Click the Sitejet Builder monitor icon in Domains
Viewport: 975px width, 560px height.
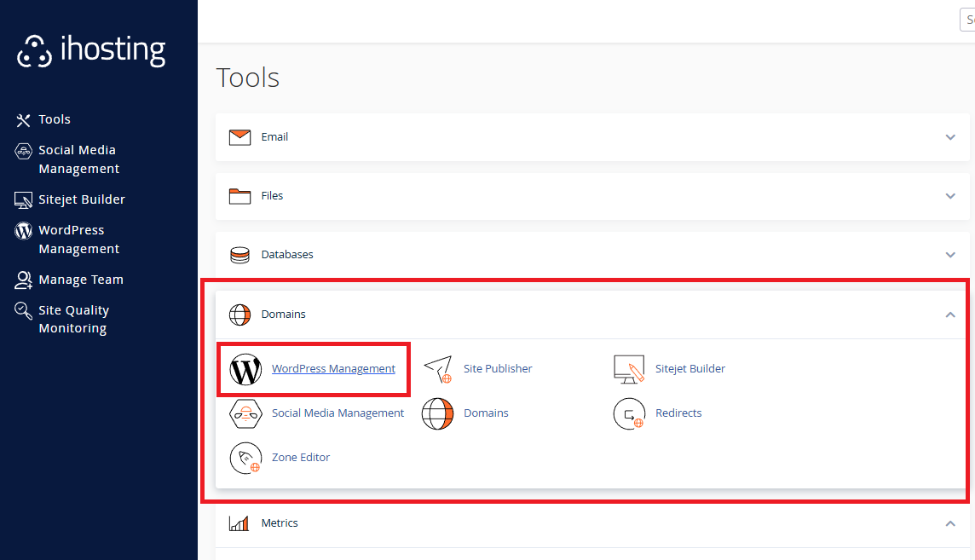tap(629, 369)
